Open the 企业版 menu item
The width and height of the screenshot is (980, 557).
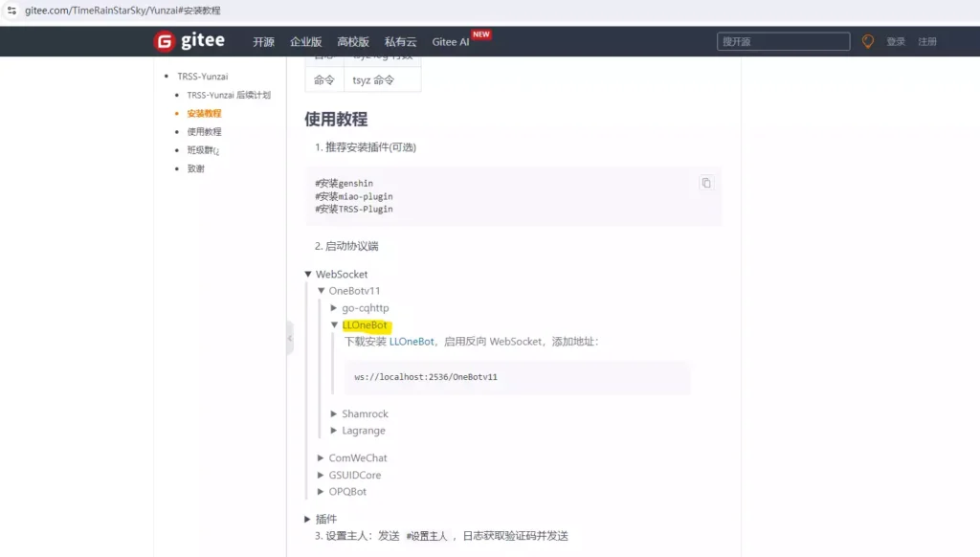(305, 42)
